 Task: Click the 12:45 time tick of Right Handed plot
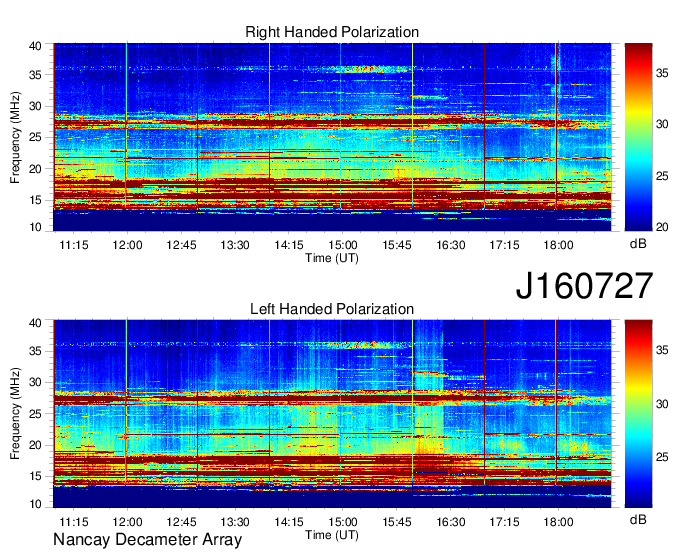click(181, 245)
